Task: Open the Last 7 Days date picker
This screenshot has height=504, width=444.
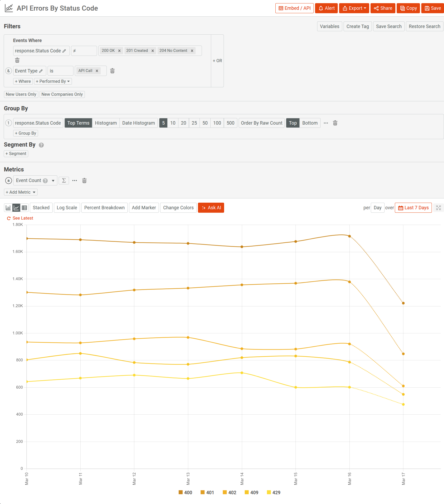Action: [413, 208]
